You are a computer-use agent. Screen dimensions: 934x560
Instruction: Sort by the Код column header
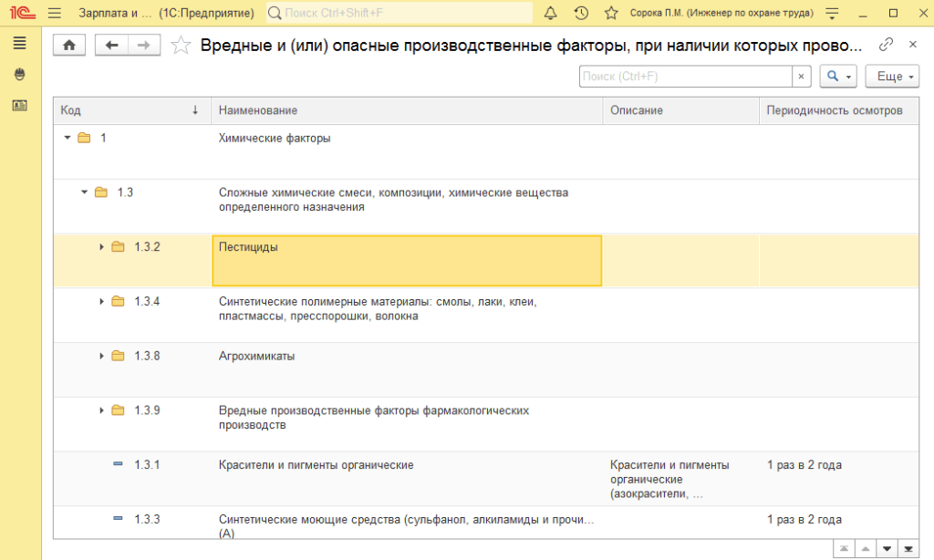tap(128, 110)
